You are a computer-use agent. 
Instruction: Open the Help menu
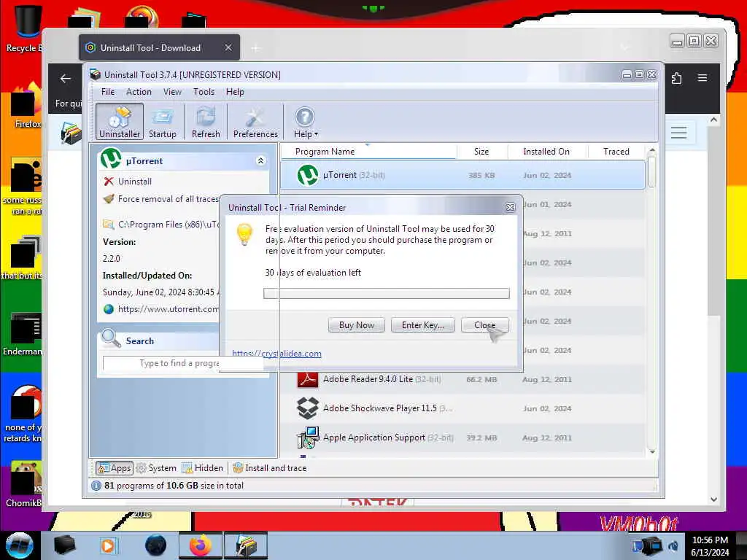pyautogui.click(x=235, y=91)
